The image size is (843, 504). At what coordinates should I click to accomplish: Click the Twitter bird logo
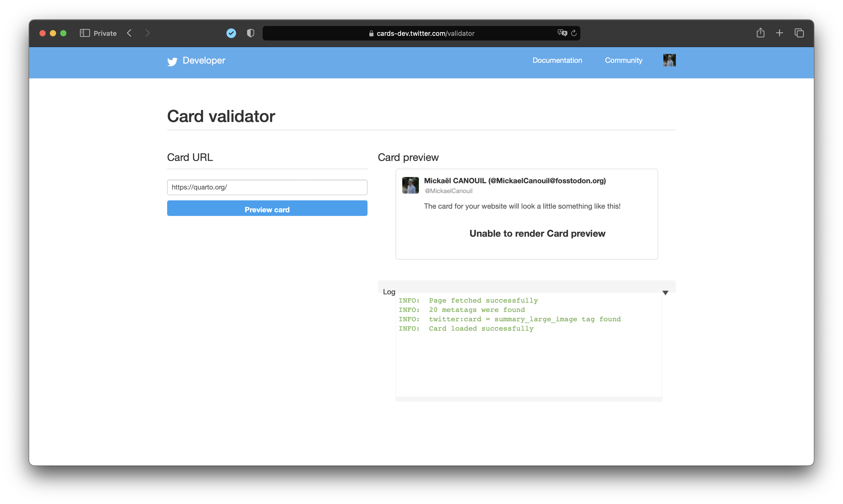click(172, 62)
